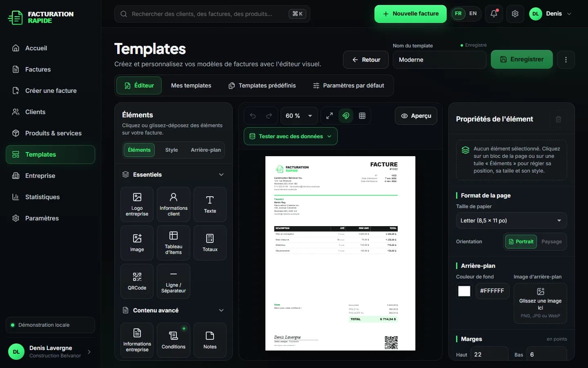
Task: Focus the search bar for clients and invoices
Action: (x=212, y=14)
